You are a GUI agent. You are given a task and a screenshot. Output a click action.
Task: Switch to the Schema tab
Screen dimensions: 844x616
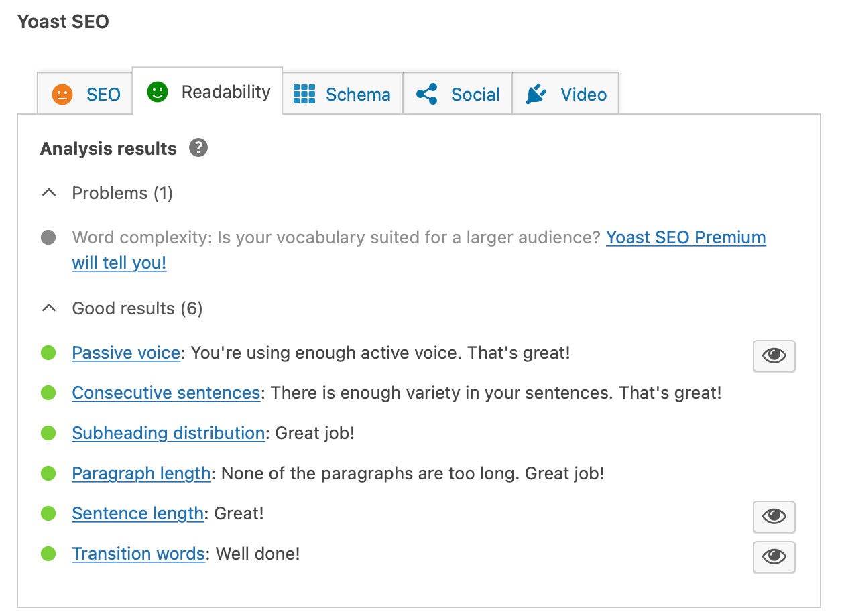click(x=357, y=95)
